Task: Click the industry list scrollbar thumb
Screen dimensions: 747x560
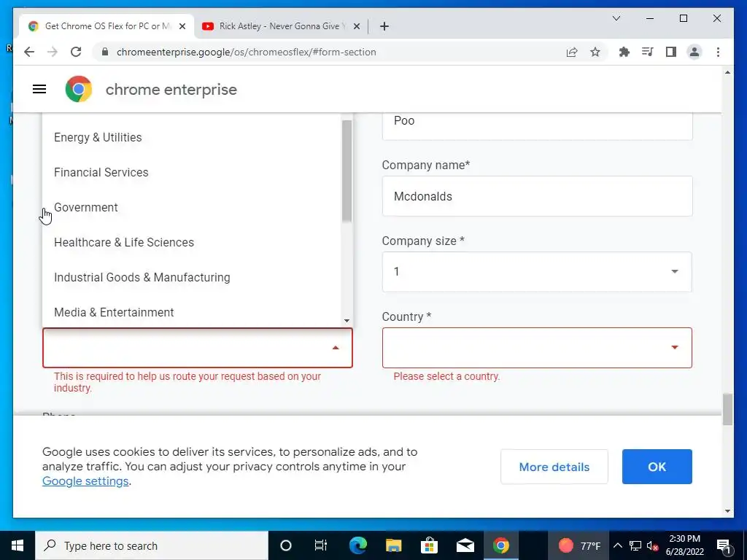Action: pos(347,171)
